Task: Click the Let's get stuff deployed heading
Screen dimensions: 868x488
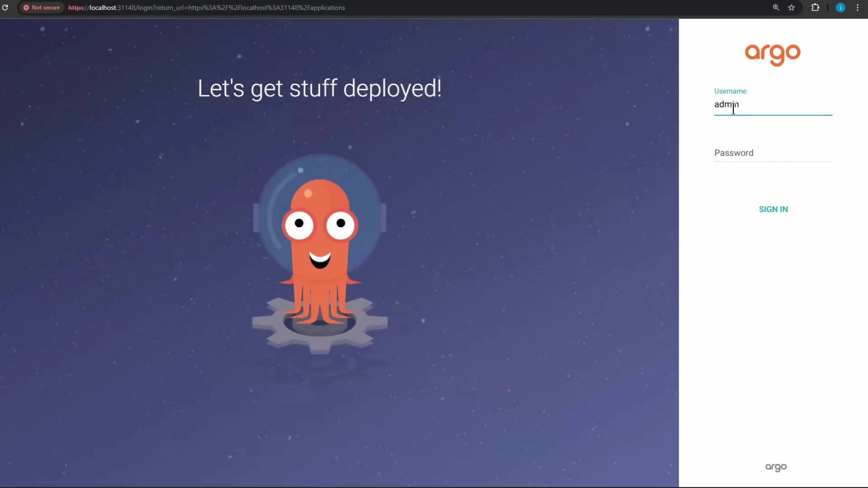Action: [319, 88]
